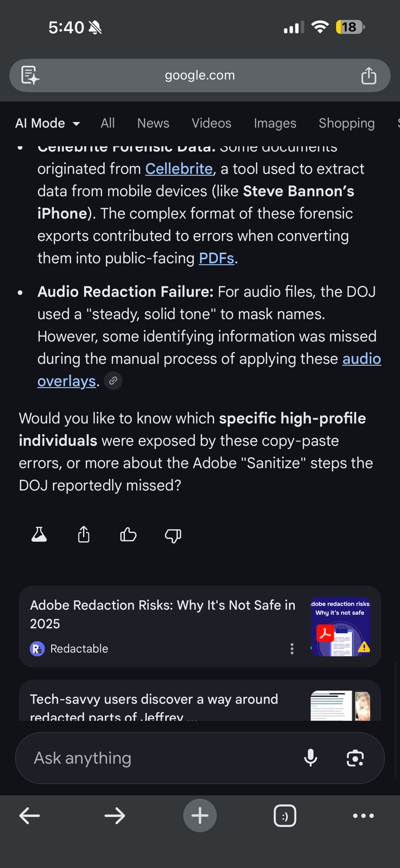
Task: Tap the Ask anything input field
Action: coord(161,758)
